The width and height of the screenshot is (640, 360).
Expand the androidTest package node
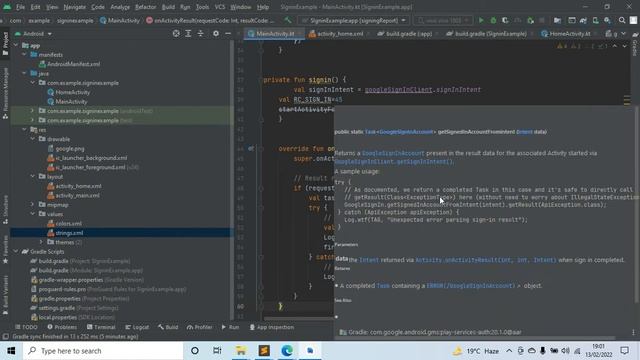point(33,111)
